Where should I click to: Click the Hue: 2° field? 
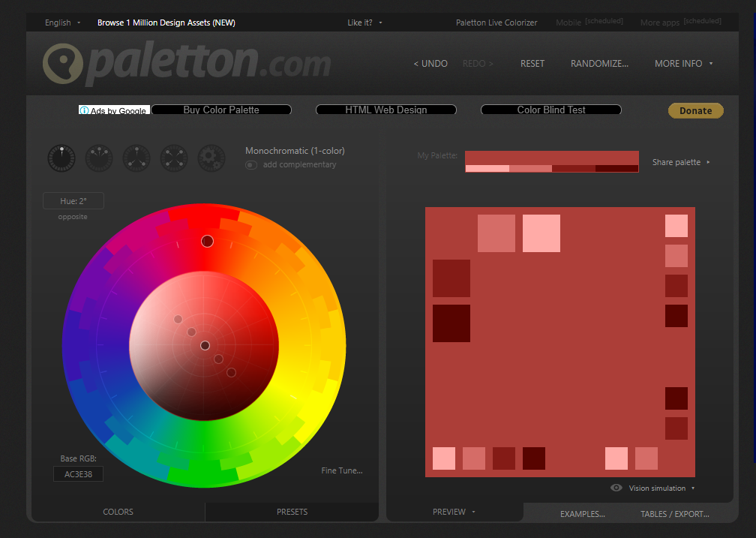[x=73, y=201]
